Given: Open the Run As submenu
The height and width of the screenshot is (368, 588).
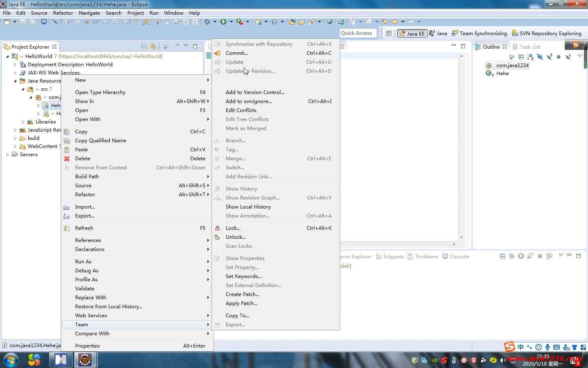Looking at the screenshot, I should (x=137, y=262).
